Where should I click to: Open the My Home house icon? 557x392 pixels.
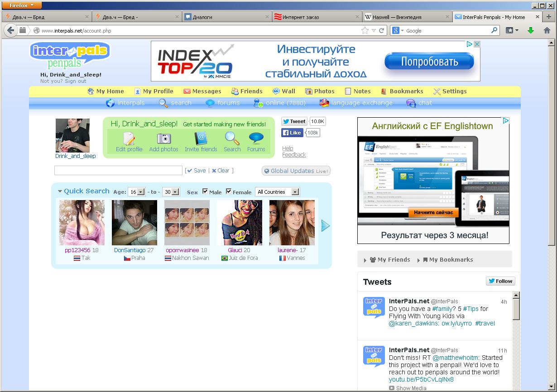pyautogui.click(x=91, y=91)
